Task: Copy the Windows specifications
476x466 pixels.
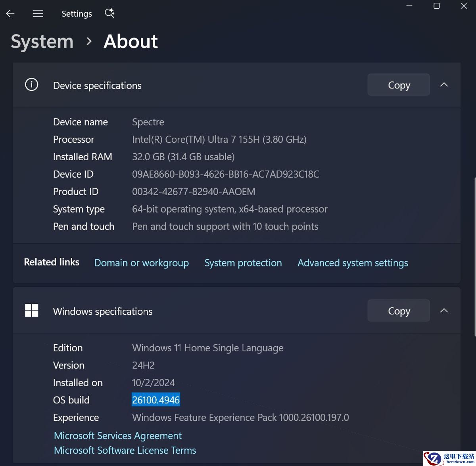Action: (399, 311)
